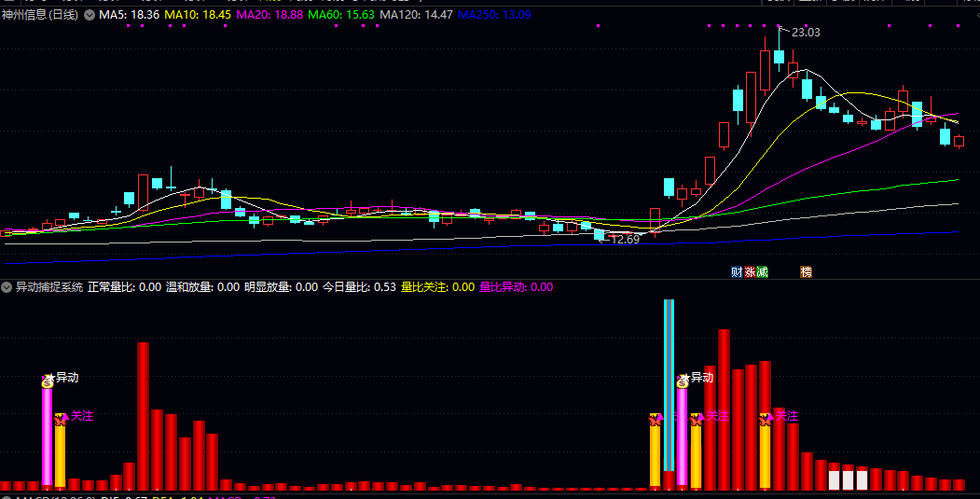The width and height of the screenshot is (980, 499).
Task: Click the middle white volume bar
Action: click(849, 480)
